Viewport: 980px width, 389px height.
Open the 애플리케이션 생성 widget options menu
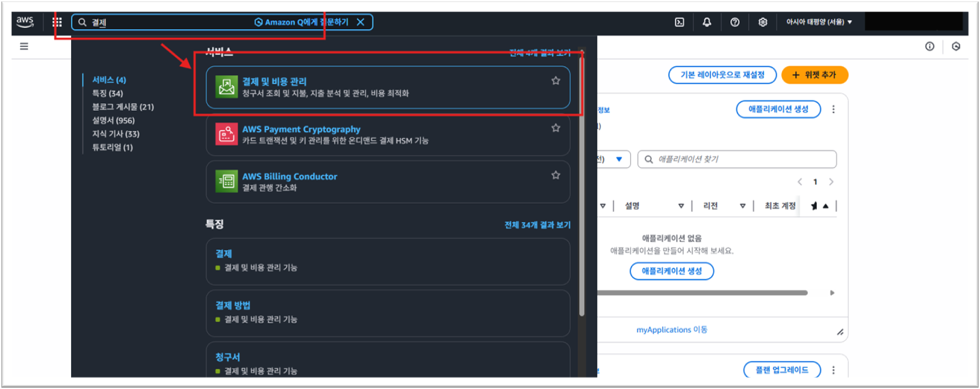[834, 109]
